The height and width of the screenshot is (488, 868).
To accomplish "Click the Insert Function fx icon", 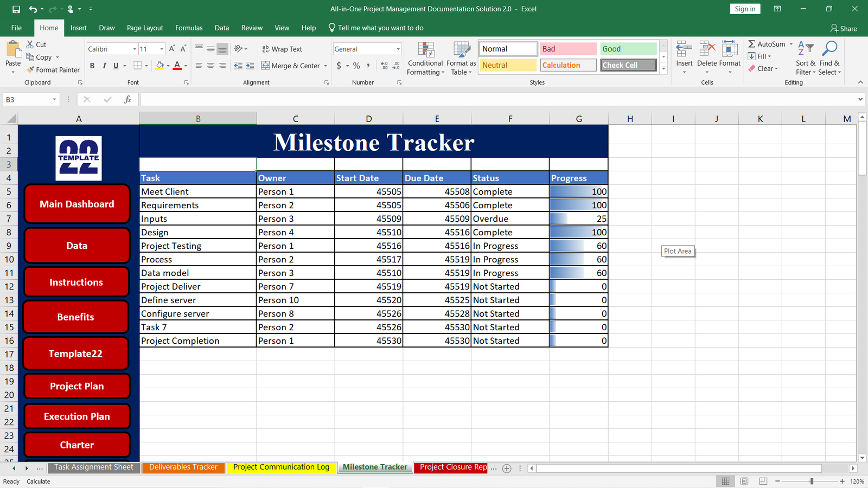I will click(x=127, y=99).
